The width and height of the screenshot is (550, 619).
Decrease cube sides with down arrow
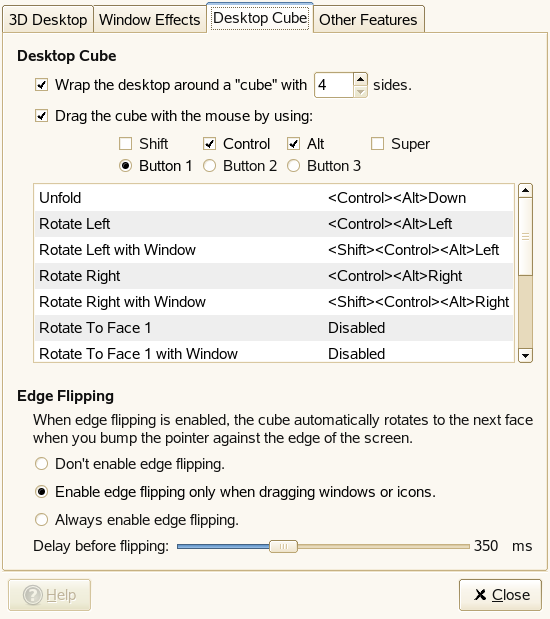360,92
